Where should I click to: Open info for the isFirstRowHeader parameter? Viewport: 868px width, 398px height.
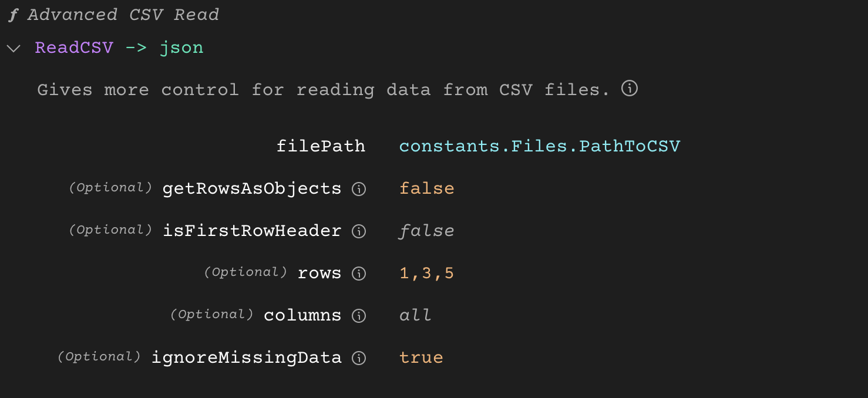[358, 231]
